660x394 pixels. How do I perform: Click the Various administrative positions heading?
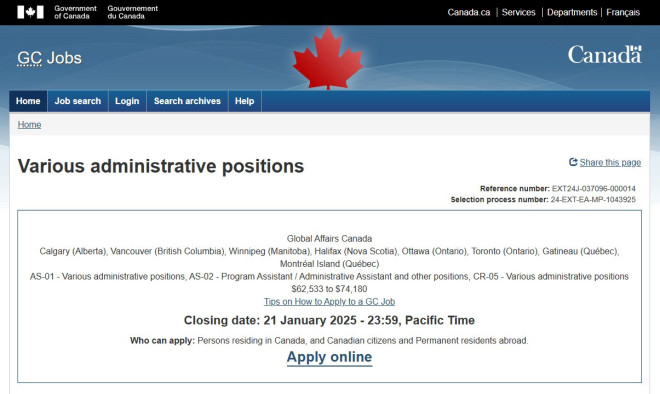[x=161, y=166]
